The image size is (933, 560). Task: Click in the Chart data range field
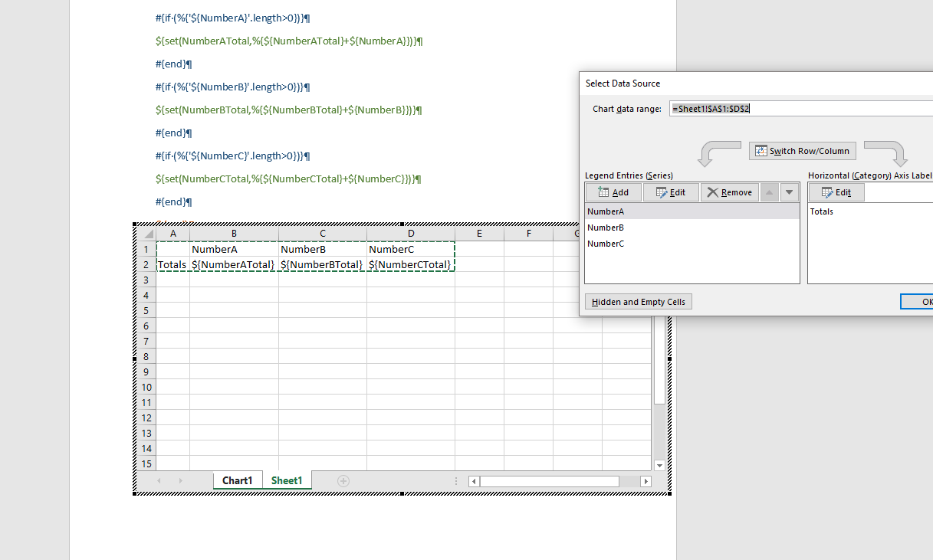(x=797, y=109)
